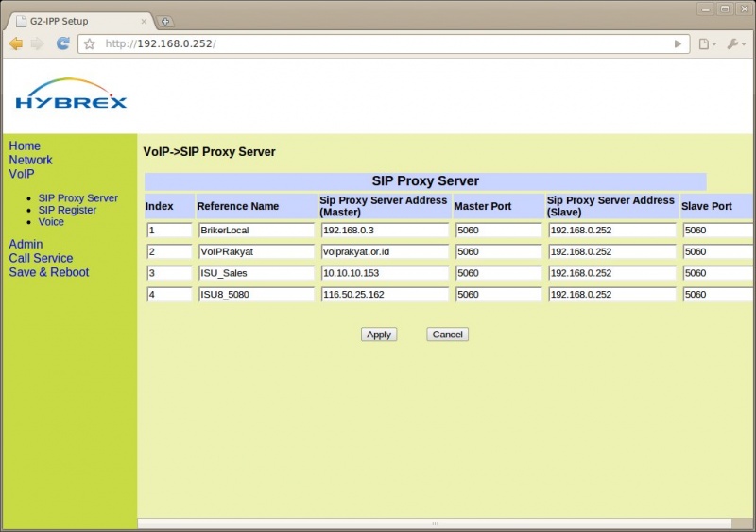This screenshot has width=756, height=532.
Task: Bookmark page with the star icon
Action: coord(90,43)
